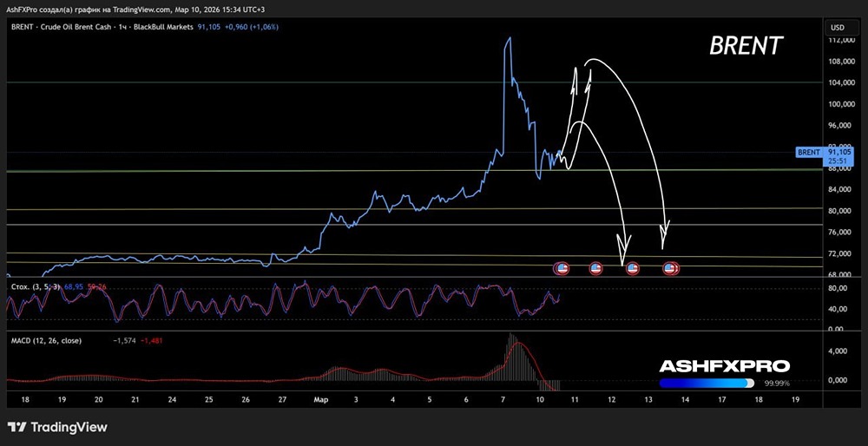Click the red Stochastic value next to 68,95
The width and height of the screenshot is (868, 446).
[x=96, y=287]
